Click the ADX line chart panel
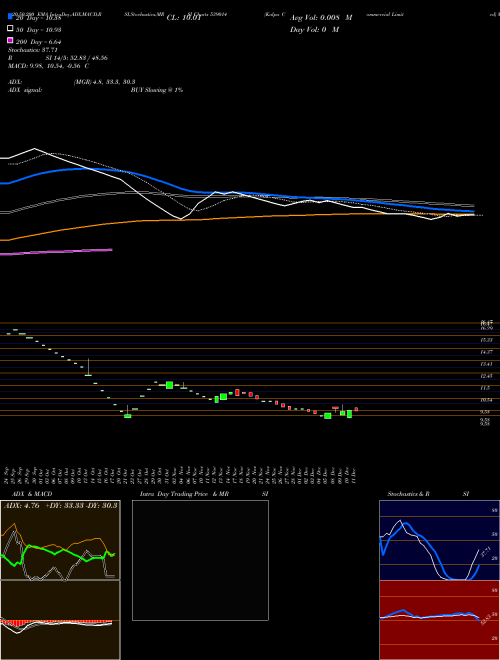This screenshot has height=660, width=500. (60, 540)
